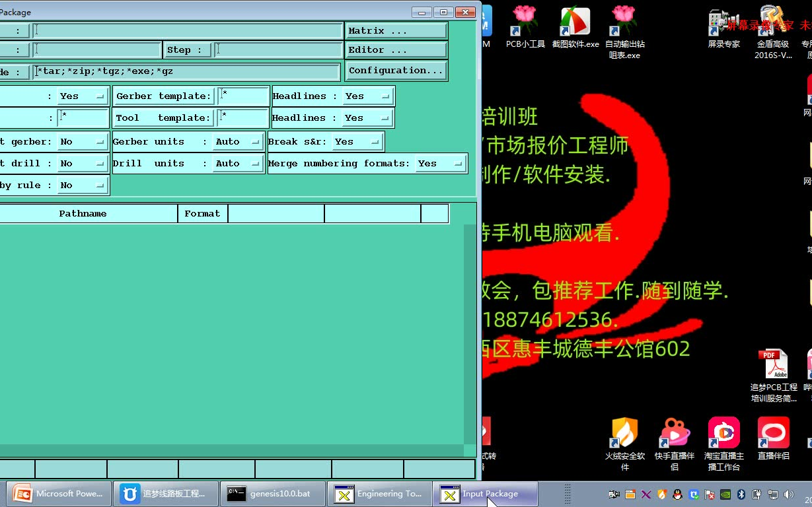
Task: Open the Configuration dialog
Action: pyautogui.click(x=396, y=70)
